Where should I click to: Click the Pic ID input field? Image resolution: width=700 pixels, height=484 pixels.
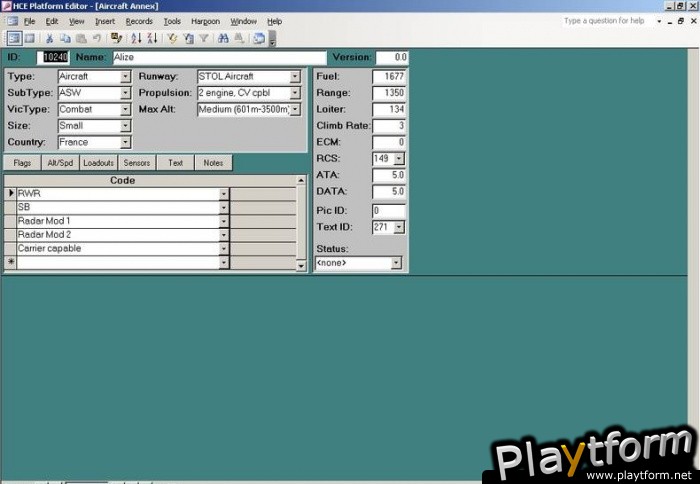[x=388, y=211]
